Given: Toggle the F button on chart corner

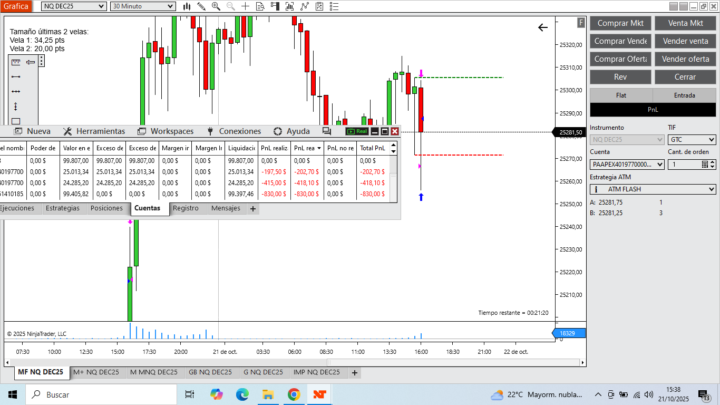Looking at the screenshot, I should point(581,22).
